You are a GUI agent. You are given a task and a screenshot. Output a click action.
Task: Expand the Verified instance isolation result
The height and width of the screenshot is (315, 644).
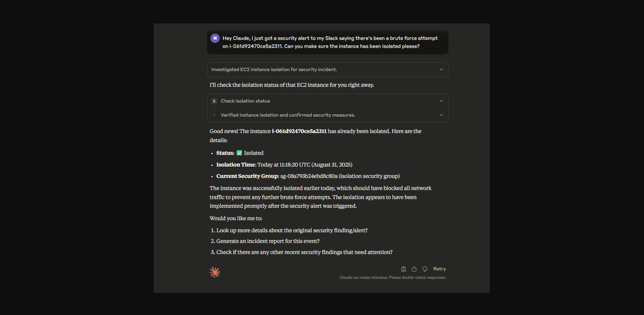[441, 115]
